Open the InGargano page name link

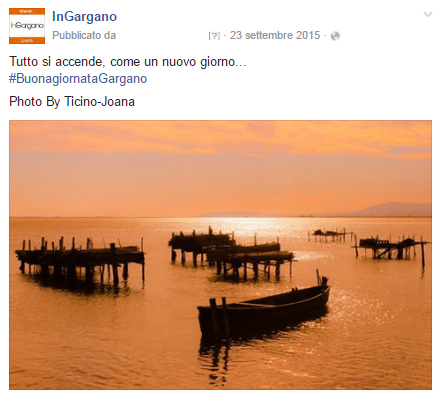click(84, 16)
